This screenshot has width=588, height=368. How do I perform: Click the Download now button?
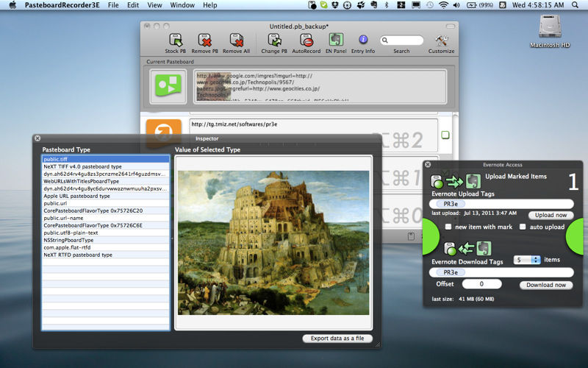point(546,285)
